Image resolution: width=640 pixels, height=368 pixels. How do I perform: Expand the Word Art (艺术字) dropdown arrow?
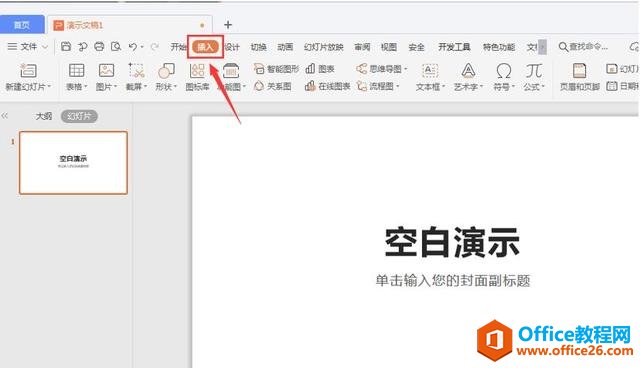(481, 86)
